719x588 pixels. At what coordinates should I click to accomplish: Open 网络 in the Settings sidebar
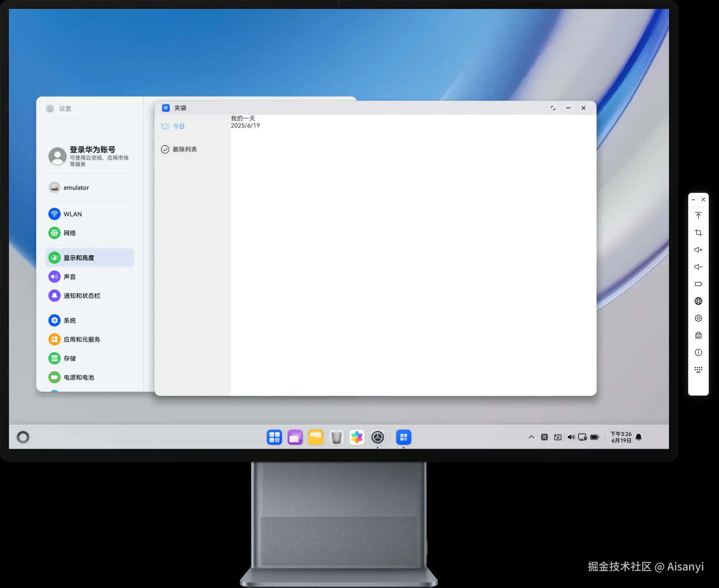(x=90, y=233)
